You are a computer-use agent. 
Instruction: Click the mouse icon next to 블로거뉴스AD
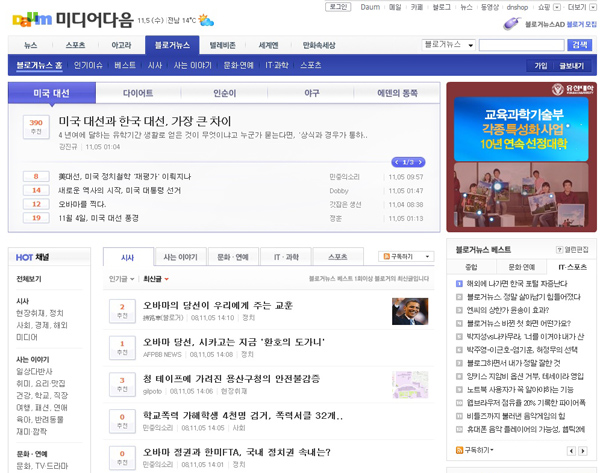point(512,24)
